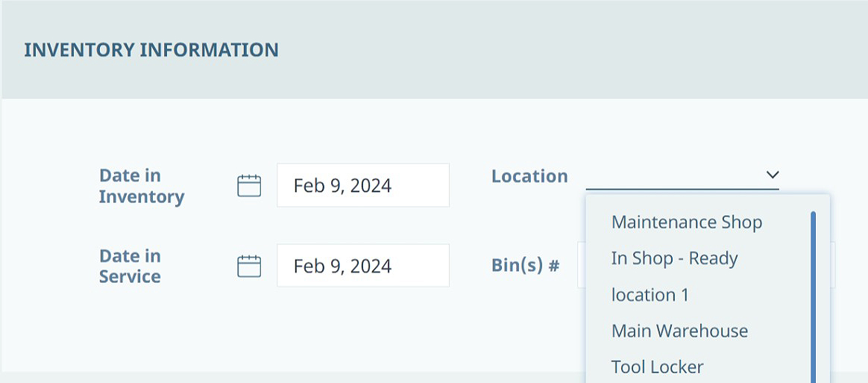868x383 pixels.
Task: Click the Feb 9, 2024 service date text
Action: (343, 266)
